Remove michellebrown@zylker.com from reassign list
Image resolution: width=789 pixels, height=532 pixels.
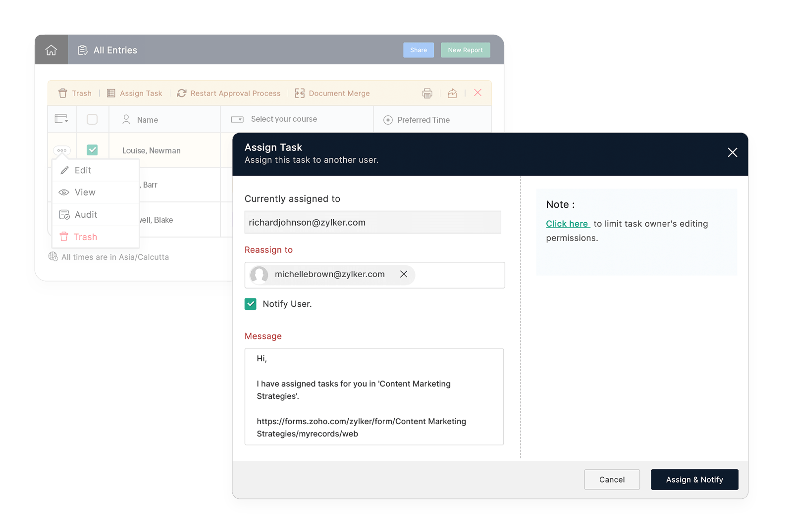[404, 274]
